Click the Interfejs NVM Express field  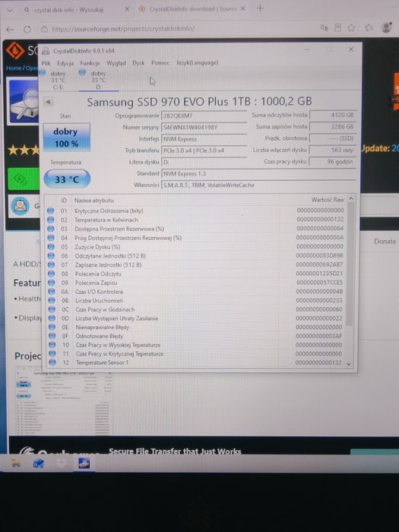pos(204,139)
